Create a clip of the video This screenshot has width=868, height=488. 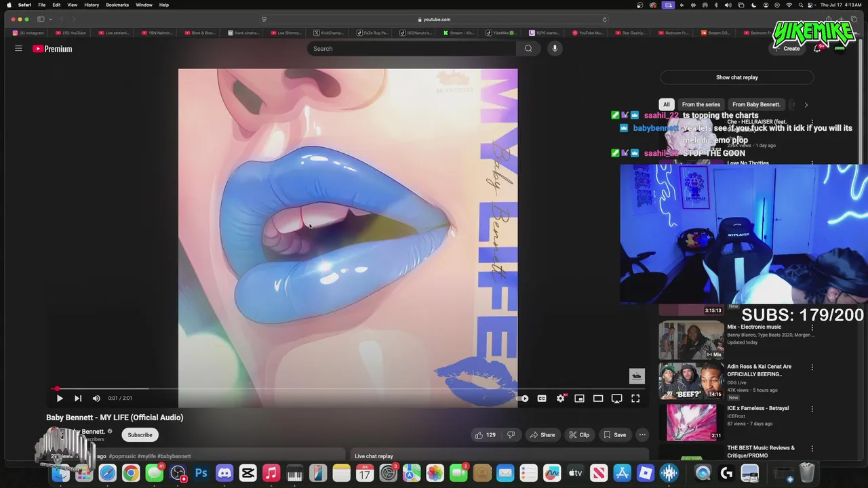[579, 435]
